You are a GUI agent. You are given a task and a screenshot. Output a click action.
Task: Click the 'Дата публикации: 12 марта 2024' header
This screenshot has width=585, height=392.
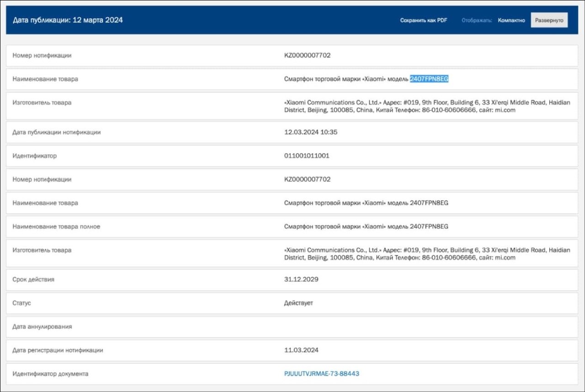tap(68, 20)
